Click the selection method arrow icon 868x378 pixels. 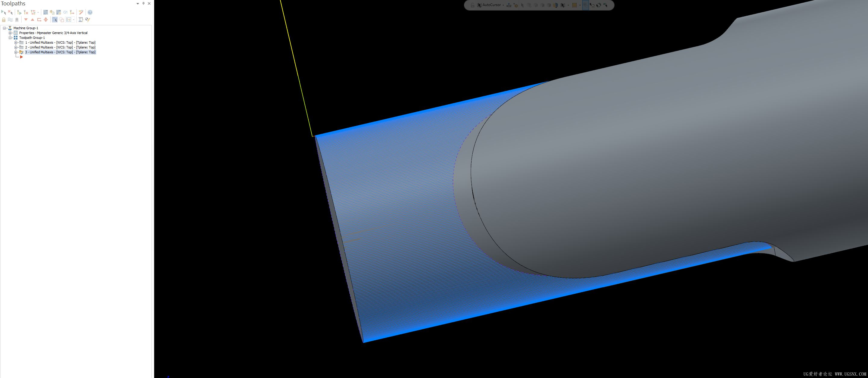(563, 5)
